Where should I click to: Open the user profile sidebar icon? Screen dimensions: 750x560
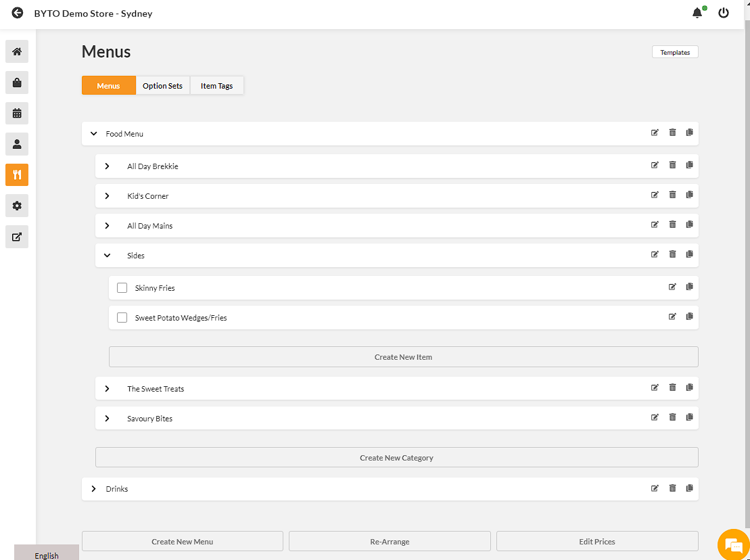pyautogui.click(x=17, y=144)
